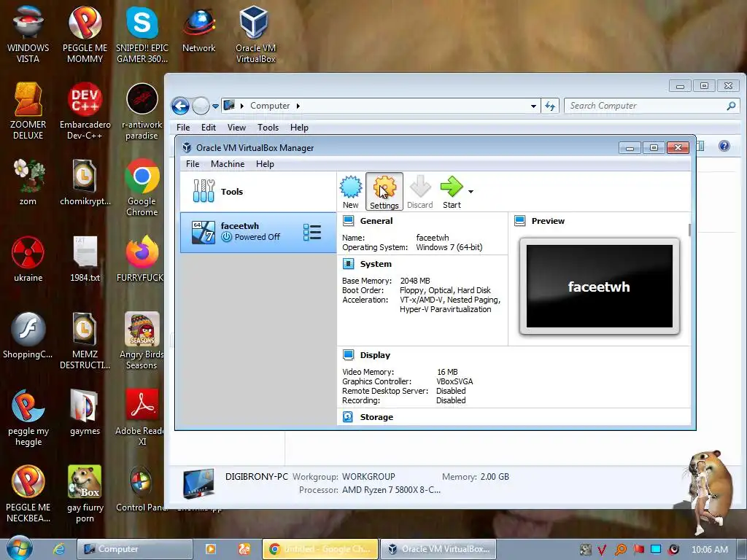Click the Preview section header
The height and width of the screenshot is (560, 747).
pos(548,221)
